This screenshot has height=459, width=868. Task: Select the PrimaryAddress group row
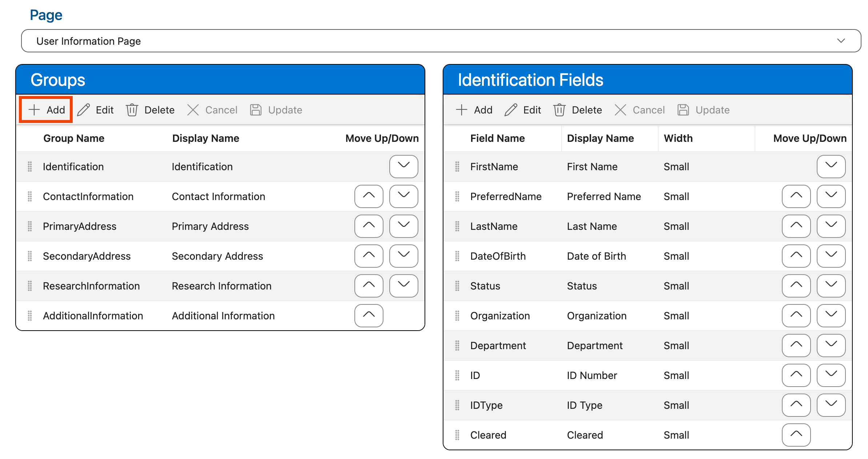pos(80,226)
